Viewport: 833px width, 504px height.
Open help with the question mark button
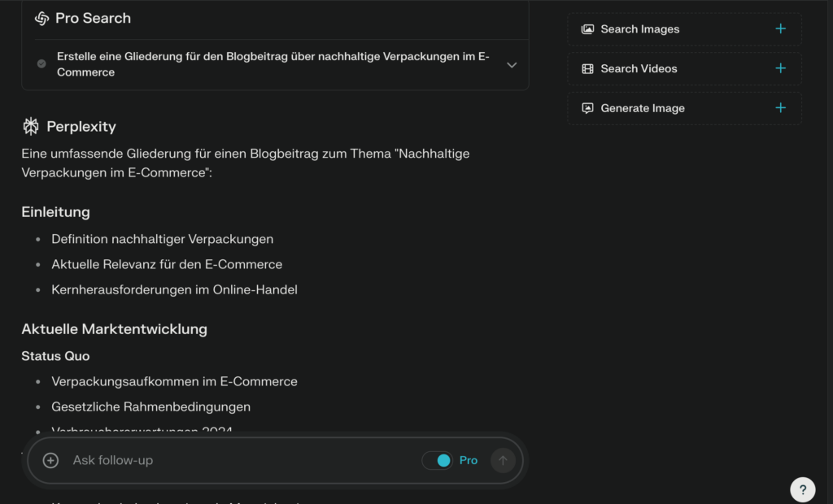(802, 489)
